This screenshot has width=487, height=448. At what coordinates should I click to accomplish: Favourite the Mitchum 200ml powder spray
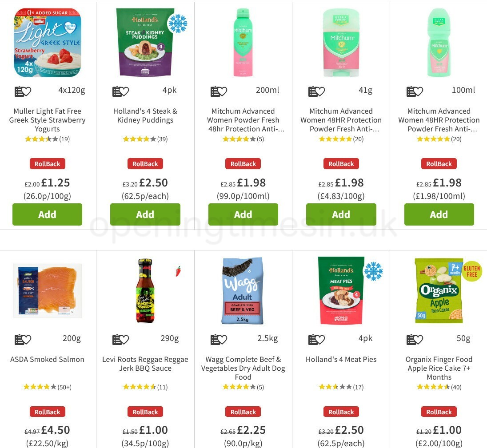click(223, 91)
